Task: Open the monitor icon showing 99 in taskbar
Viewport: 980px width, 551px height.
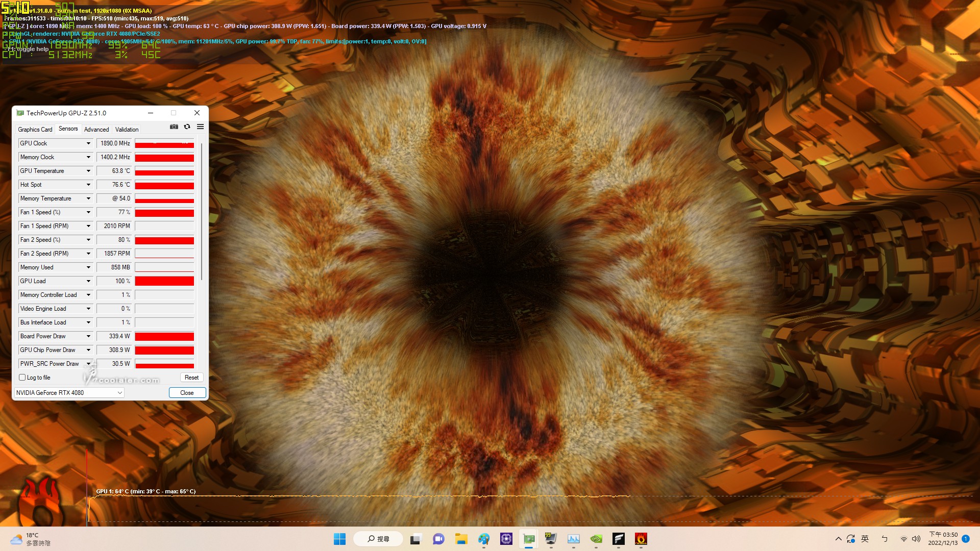Action: point(551,539)
